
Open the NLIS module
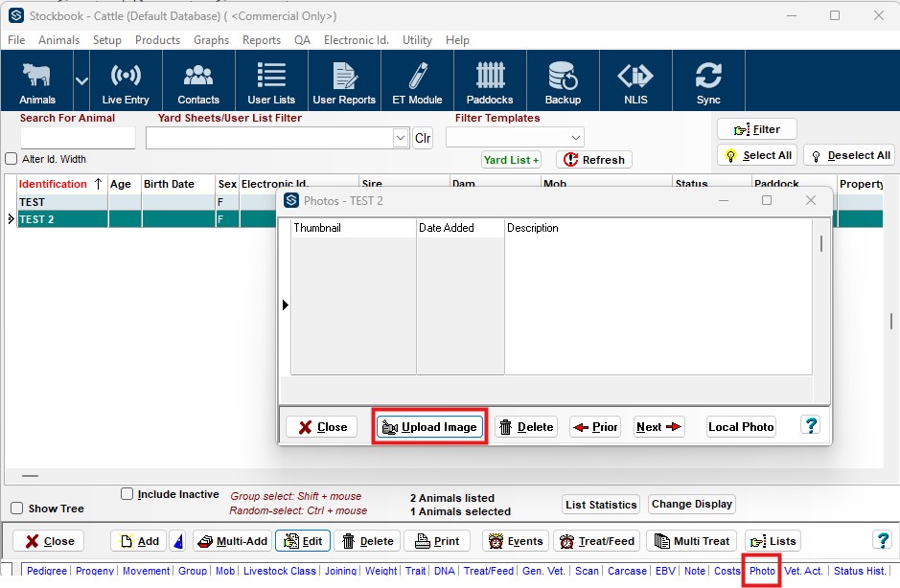[636, 80]
